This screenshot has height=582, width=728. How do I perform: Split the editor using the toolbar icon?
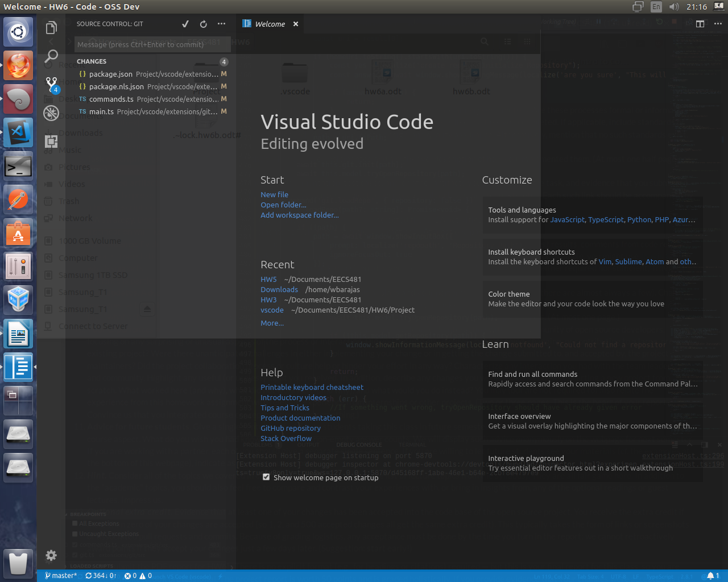[700, 24]
